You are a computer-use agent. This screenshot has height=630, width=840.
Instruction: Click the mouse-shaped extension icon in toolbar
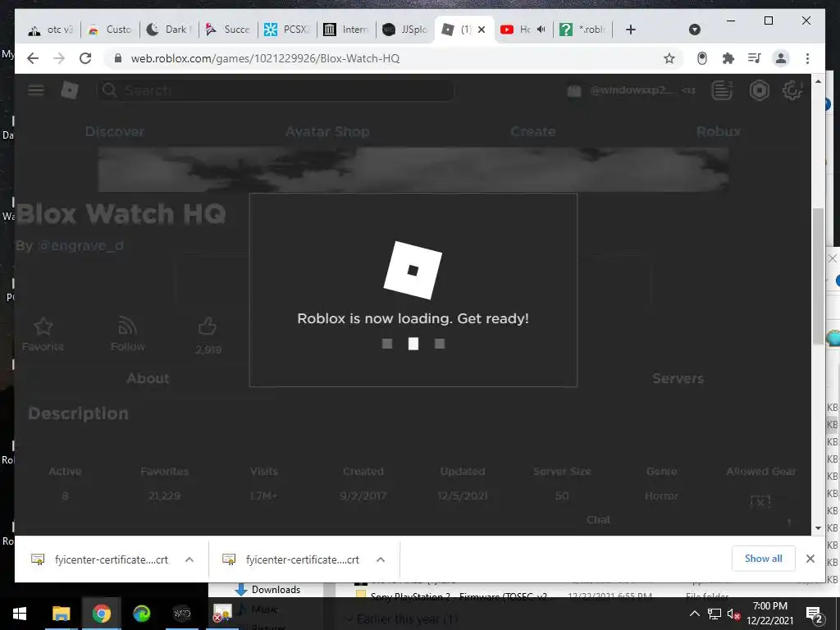702,58
